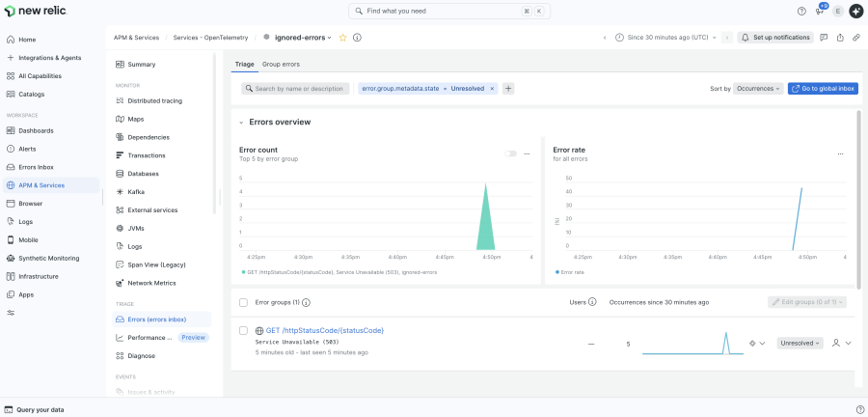The width and height of the screenshot is (868, 417).
Task: Click the blue Error rate legend dot
Action: [556, 272]
